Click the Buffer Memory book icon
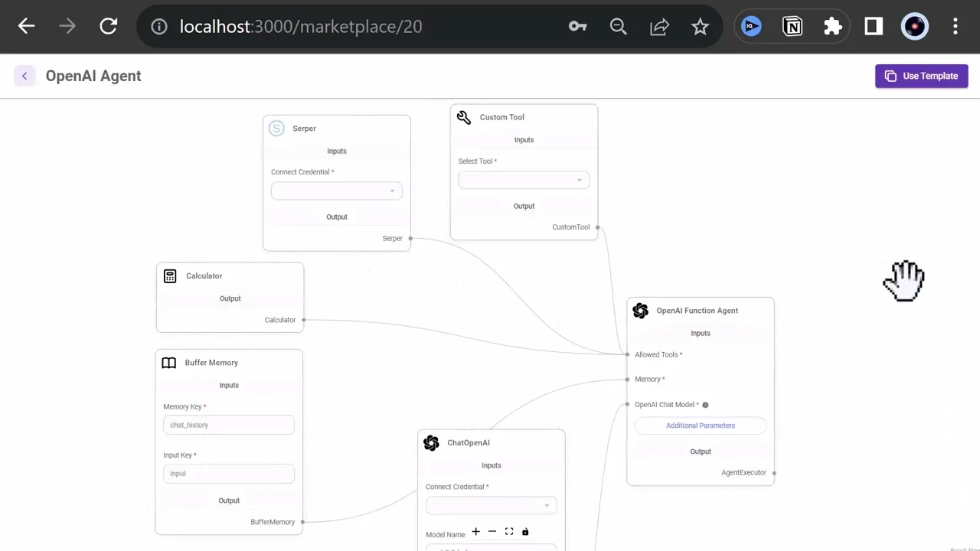Screen dimensions: 980x551 coord(169,363)
